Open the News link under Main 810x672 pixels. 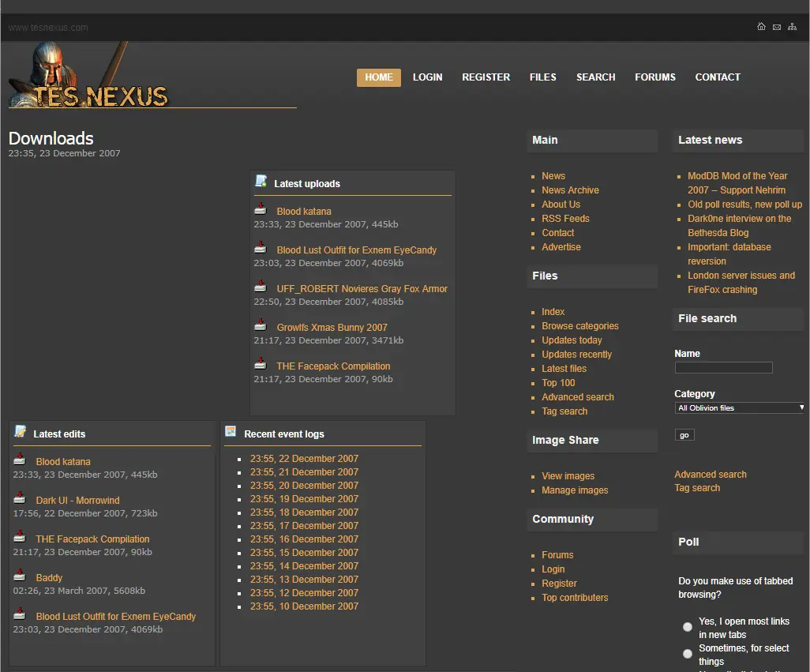coord(553,176)
